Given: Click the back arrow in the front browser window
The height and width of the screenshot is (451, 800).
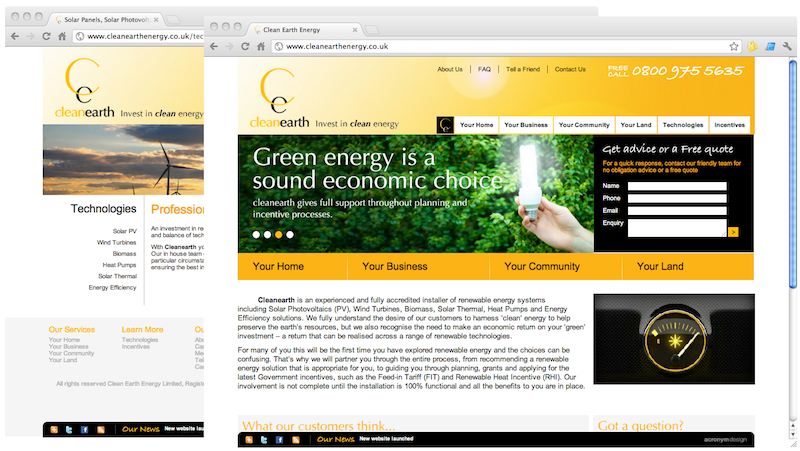Looking at the screenshot, I should click(x=214, y=46).
